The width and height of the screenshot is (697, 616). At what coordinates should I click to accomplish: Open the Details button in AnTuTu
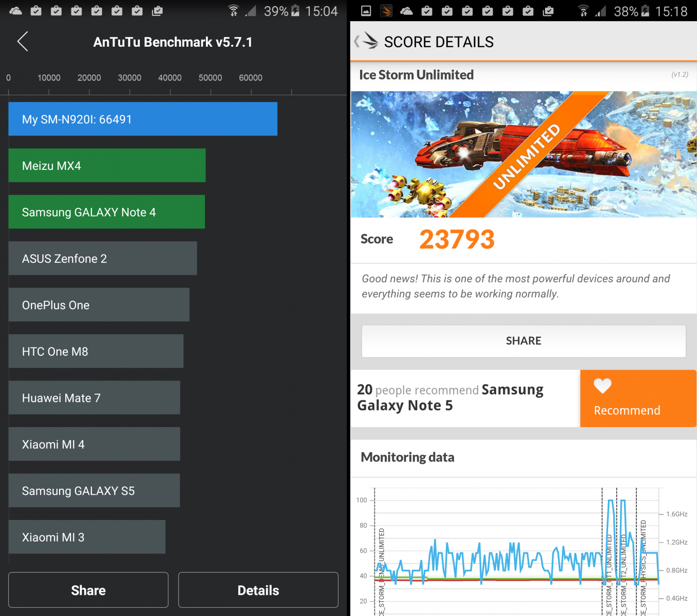(x=258, y=590)
